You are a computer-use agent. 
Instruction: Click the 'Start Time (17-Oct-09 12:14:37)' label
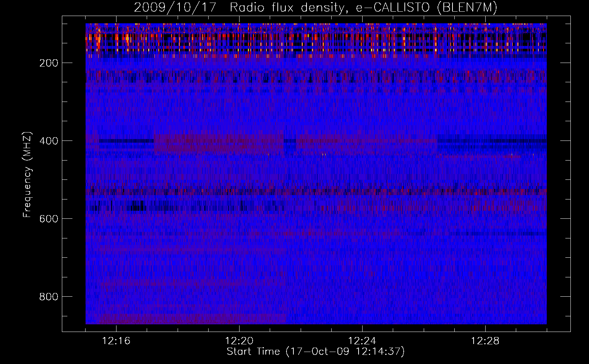click(316, 352)
